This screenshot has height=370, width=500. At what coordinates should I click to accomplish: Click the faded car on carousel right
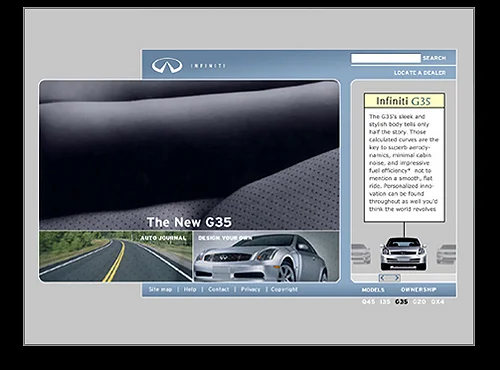446,255
